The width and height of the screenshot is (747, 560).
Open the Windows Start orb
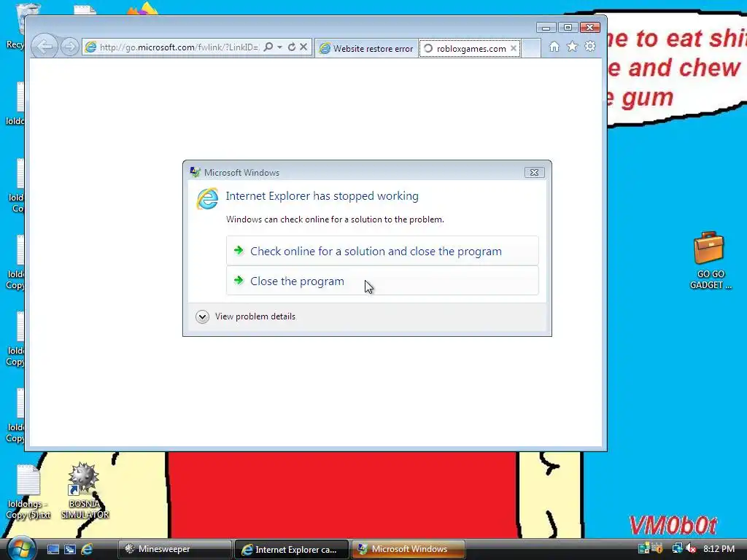(21, 548)
